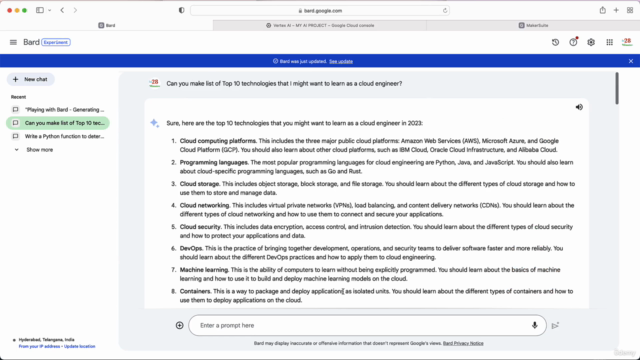
Task: Click 'Containers' list item heading
Action: click(195, 291)
